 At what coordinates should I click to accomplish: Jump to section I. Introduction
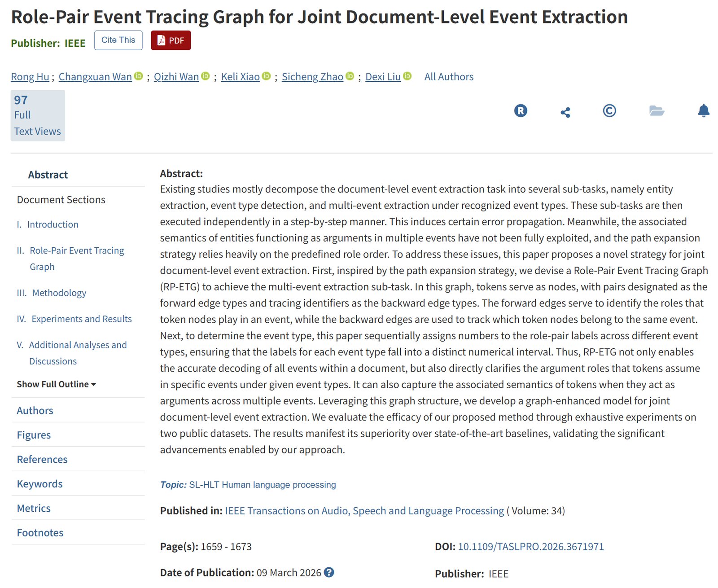(x=48, y=224)
